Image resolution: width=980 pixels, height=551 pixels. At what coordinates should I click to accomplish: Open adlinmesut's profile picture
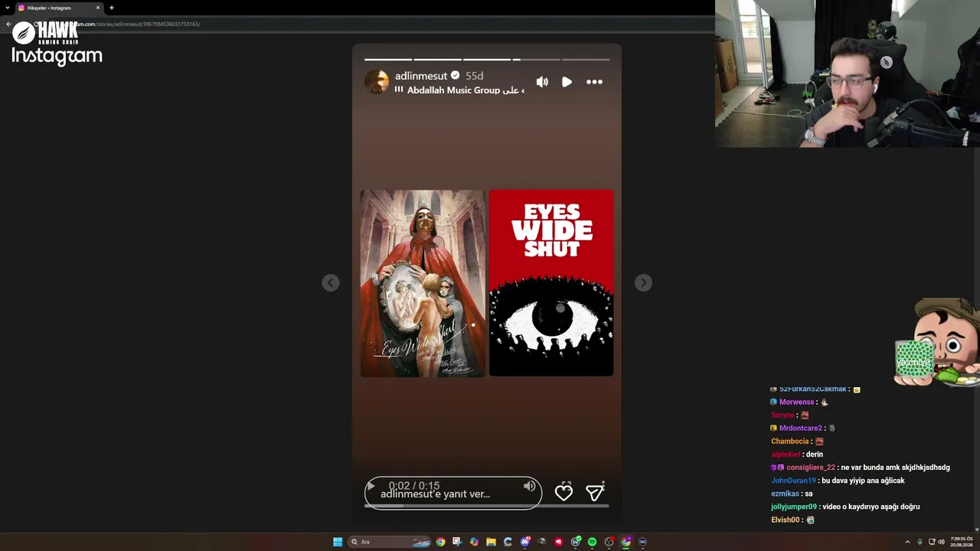(376, 81)
